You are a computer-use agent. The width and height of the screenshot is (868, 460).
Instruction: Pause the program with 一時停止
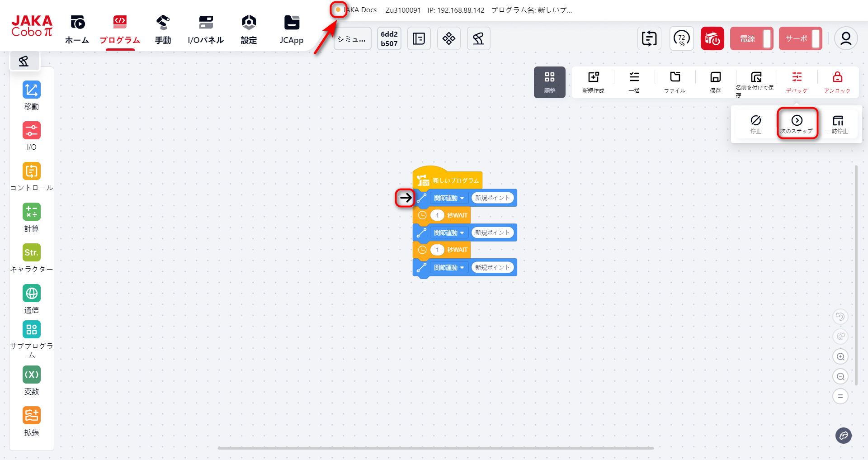[837, 123]
